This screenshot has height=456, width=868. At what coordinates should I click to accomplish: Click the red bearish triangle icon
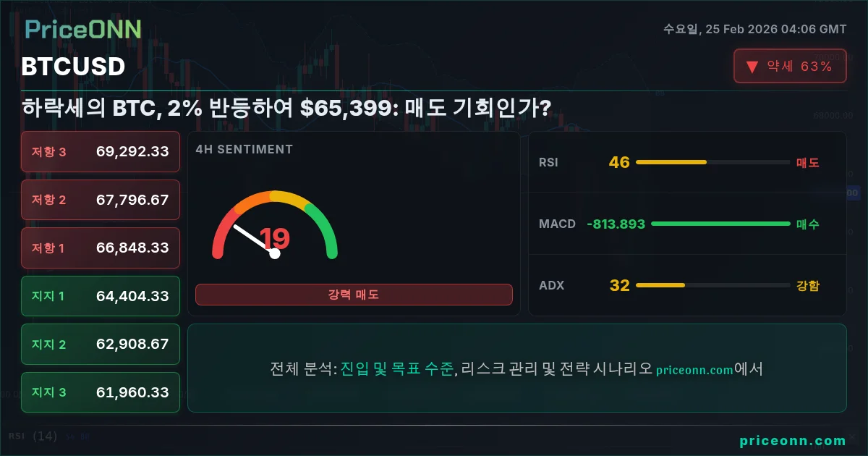point(752,67)
